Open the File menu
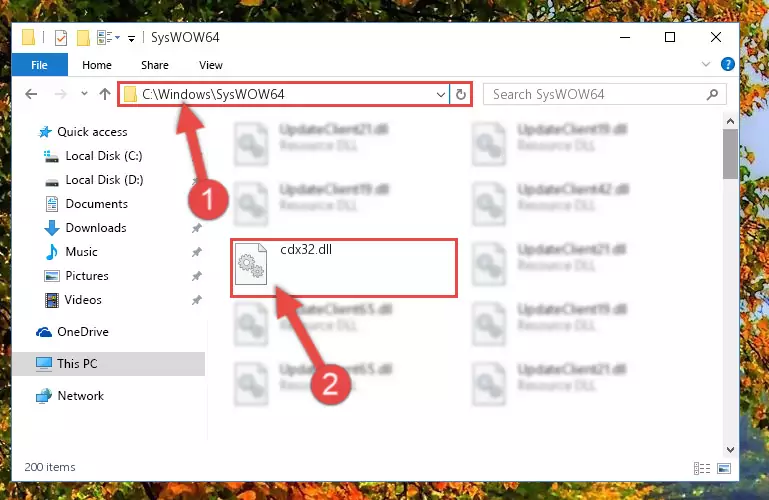Viewport: 769px width, 500px height. [x=39, y=65]
